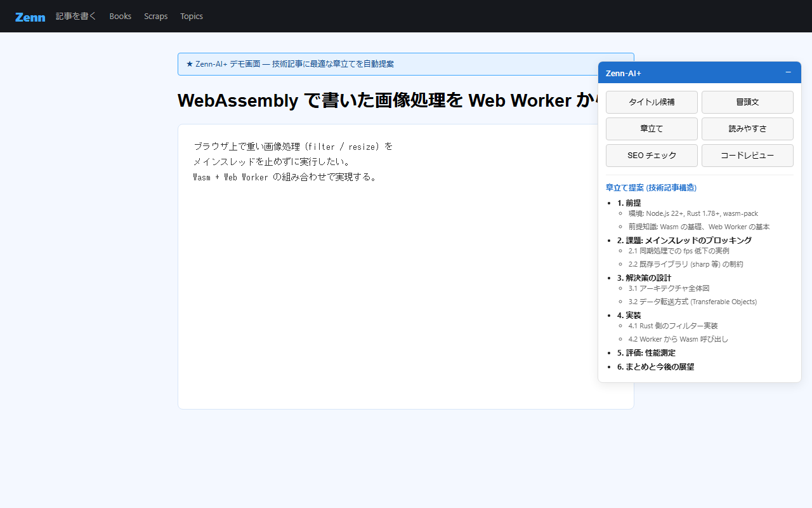
Task: Click the 章立て button
Action: pos(652,129)
